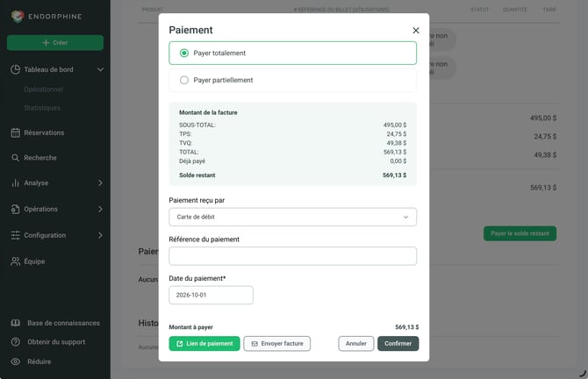Screen dimensions: 588x379
Task: Click the Solde restant 569,13 $ value
Action: pyautogui.click(x=395, y=175)
